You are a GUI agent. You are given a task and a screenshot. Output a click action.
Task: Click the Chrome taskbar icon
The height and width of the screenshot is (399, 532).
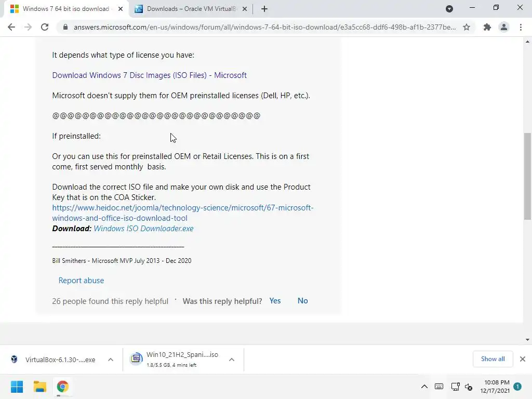[x=63, y=387]
